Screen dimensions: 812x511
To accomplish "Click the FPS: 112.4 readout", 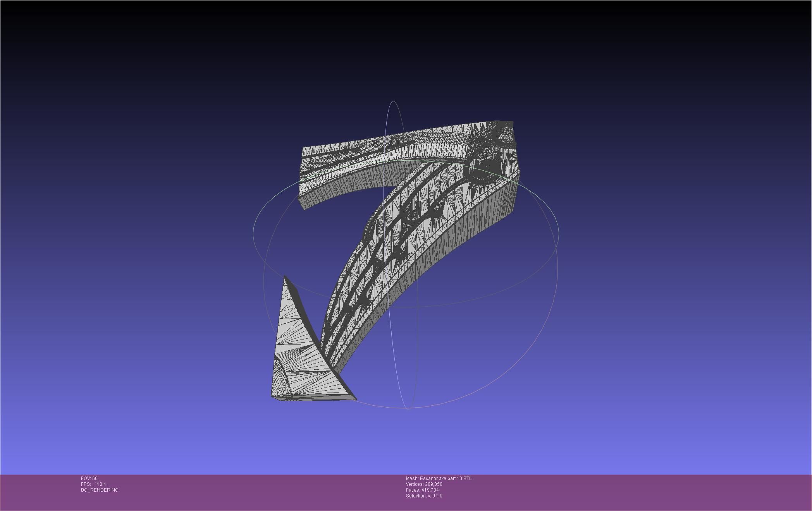I will [93, 484].
